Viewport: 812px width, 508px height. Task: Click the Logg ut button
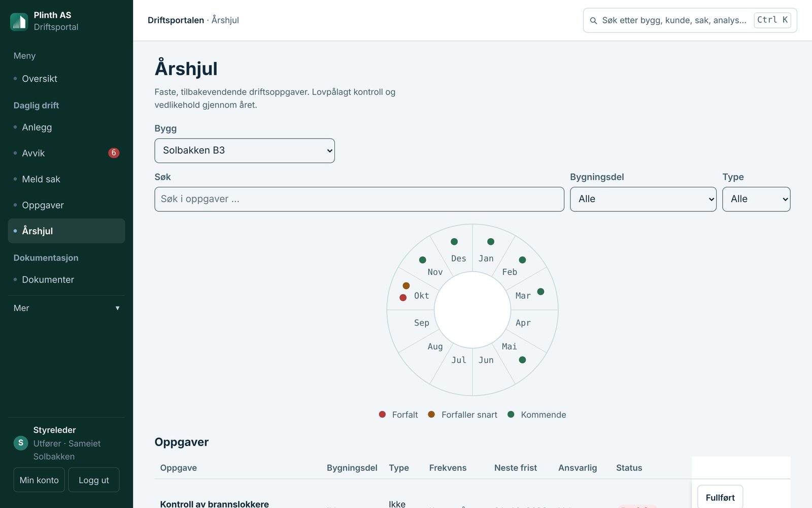pyautogui.click(x=94, y=480)
